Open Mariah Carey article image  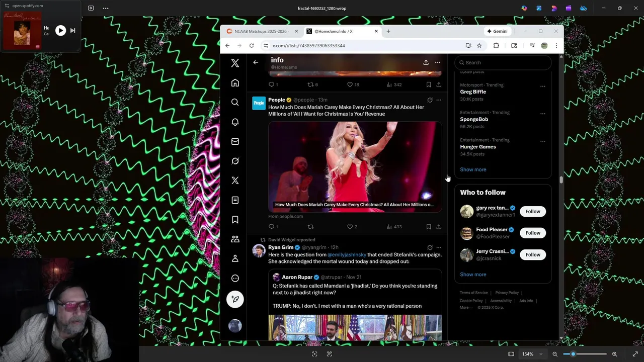[x=355, y=166]
